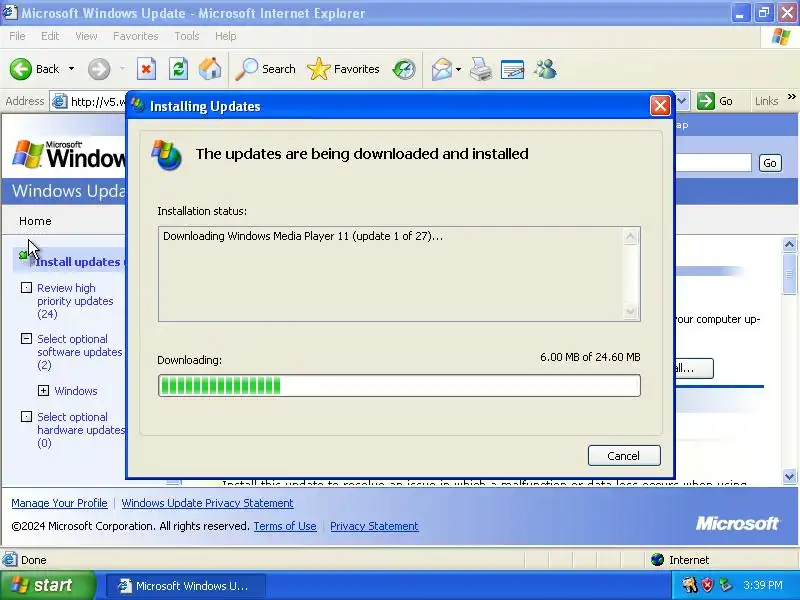This screenshot has width=800, height=600.
Task: Open the Windows category link
Action: pos(76,391)
